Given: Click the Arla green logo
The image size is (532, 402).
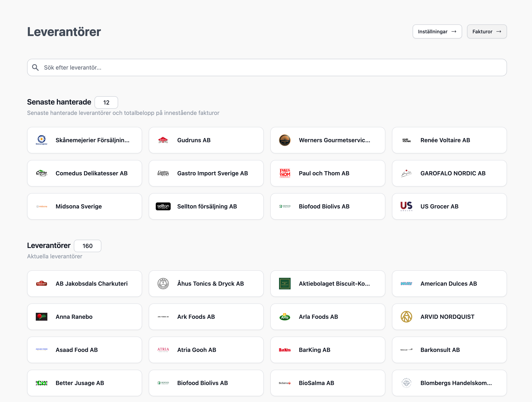Looking at the screenshot, I should (x=285, y=317).
